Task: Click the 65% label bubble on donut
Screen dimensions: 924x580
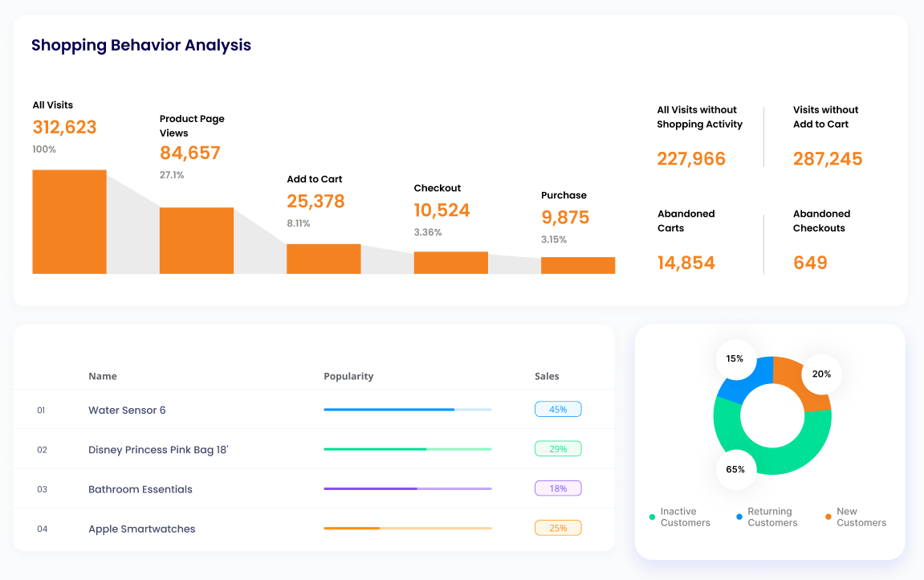Action: click(x=735, y=468)
